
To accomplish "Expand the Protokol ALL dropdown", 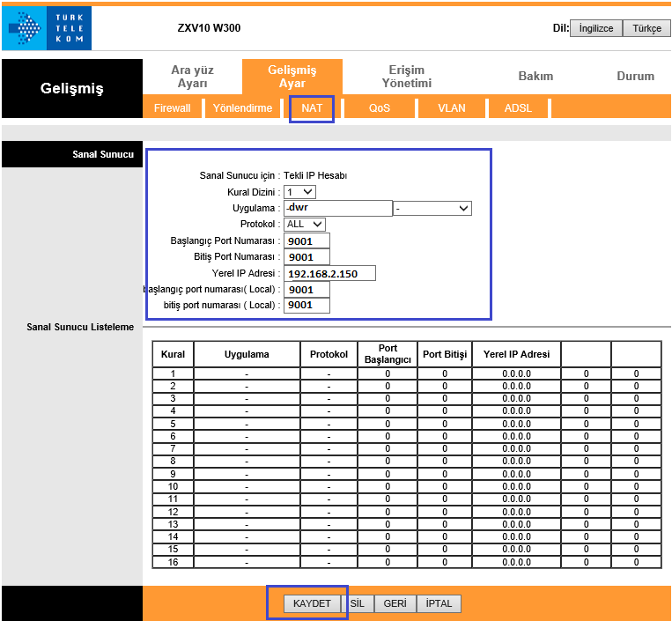I will tap(304, 224).
